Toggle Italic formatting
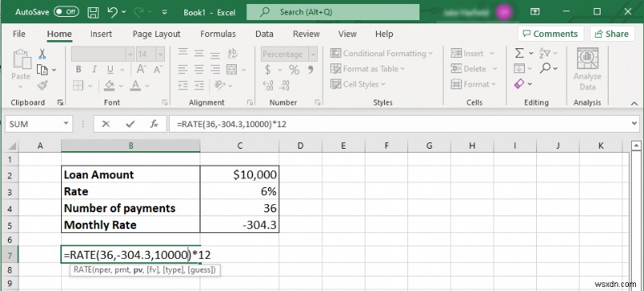 coord(94,69)
